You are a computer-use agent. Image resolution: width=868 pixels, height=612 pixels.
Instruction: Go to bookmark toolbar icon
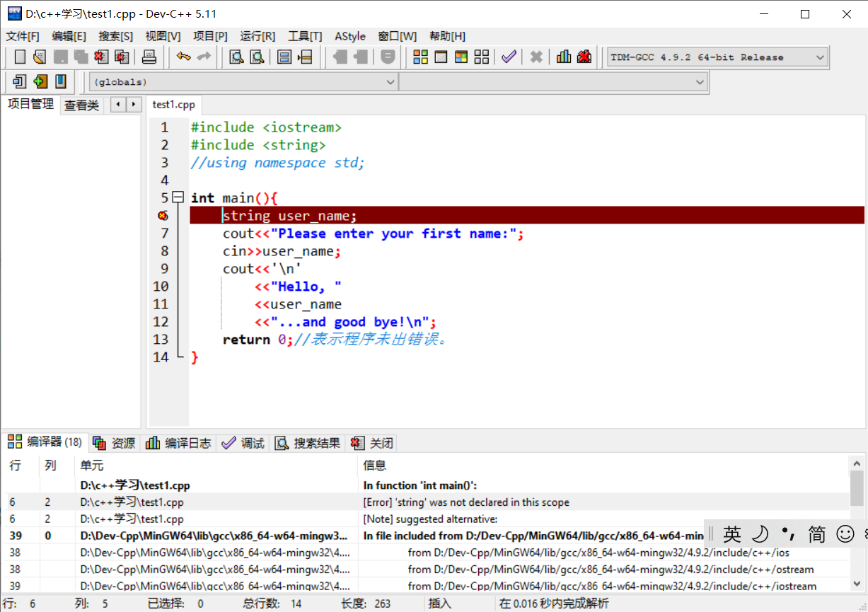(x=61, y=82)
